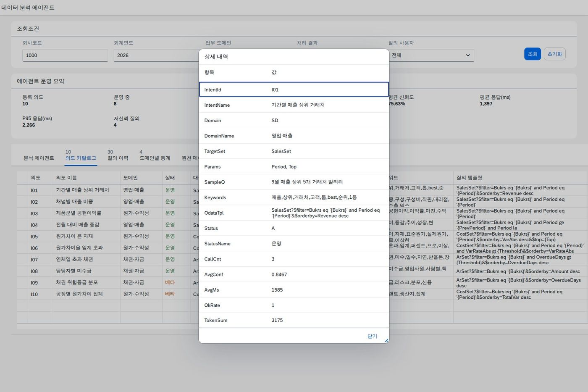Click the 조회 search button
This screenshot has height=392, width=588.
tap(532, 54)
